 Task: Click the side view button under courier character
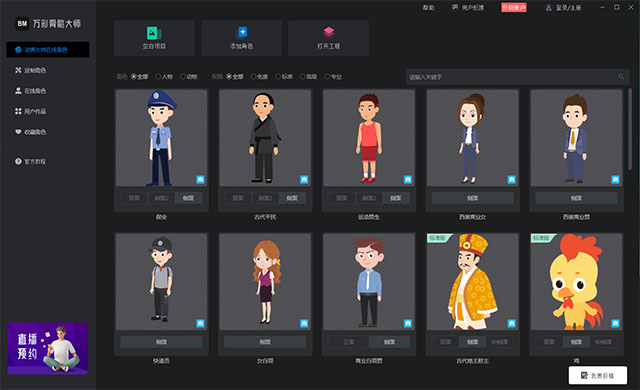[x=161, y=342]
